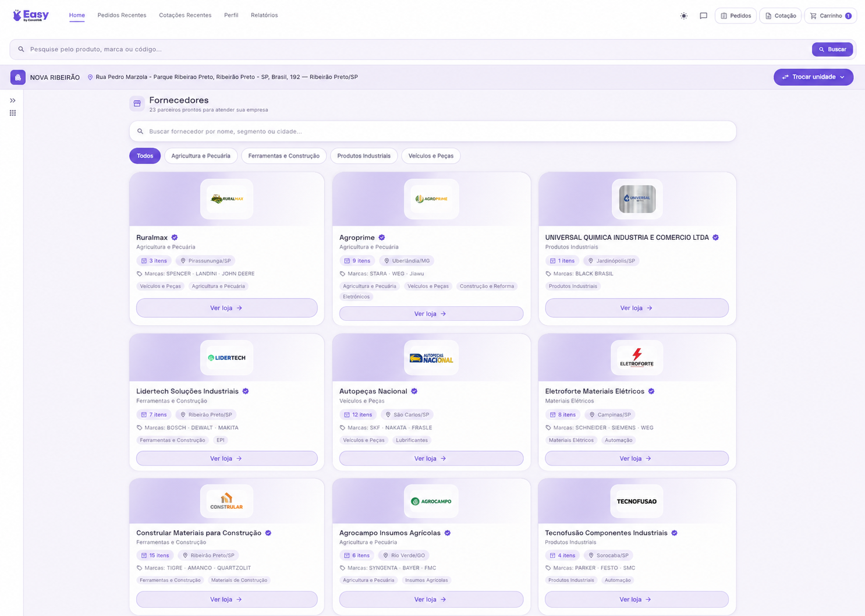The width and height of the screenshot is (865, 616).
Task: Click the Lidertech logo
Action: tap(226, 357)
